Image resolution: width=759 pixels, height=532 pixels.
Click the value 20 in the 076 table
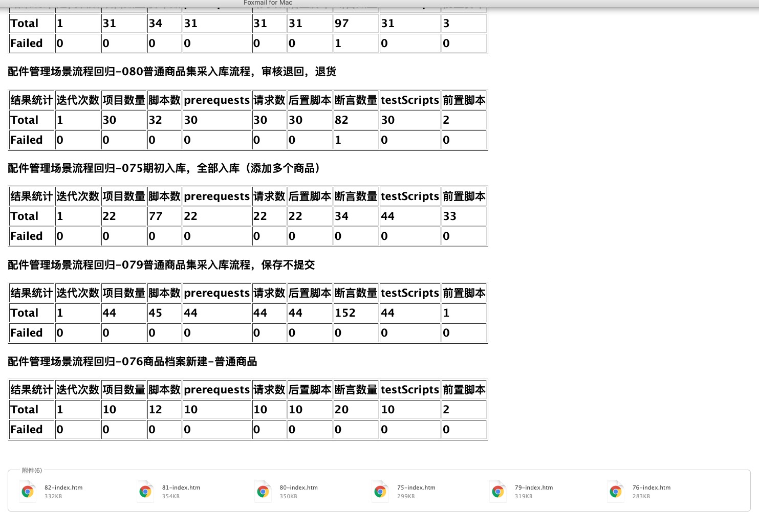[341, 410]
